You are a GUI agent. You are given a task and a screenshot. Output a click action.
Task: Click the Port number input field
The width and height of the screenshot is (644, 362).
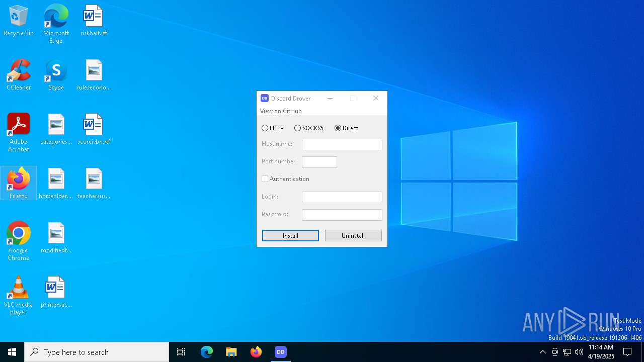[319, 162]
